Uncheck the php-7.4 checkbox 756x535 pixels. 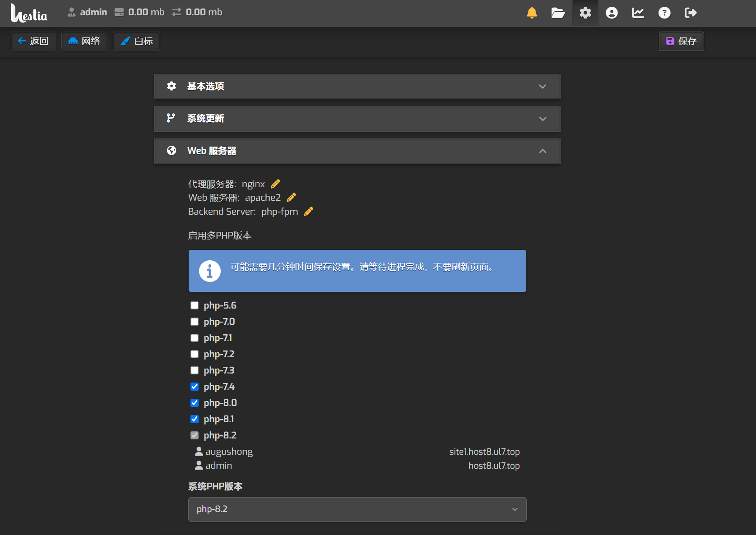pos(195,387)
